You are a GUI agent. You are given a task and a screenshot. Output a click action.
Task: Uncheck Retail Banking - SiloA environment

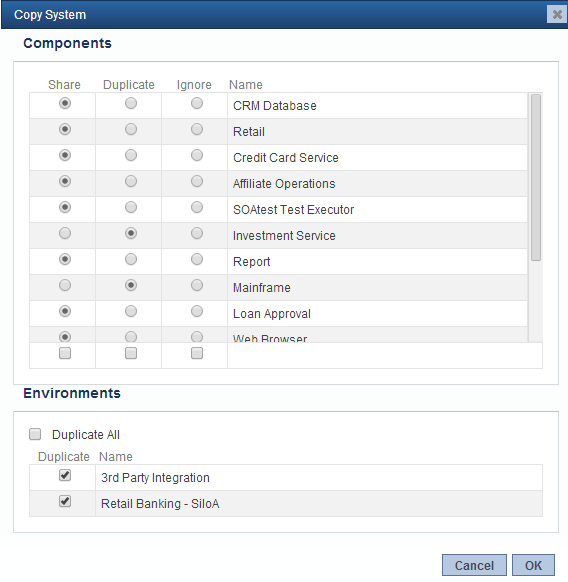click(65, 501)
